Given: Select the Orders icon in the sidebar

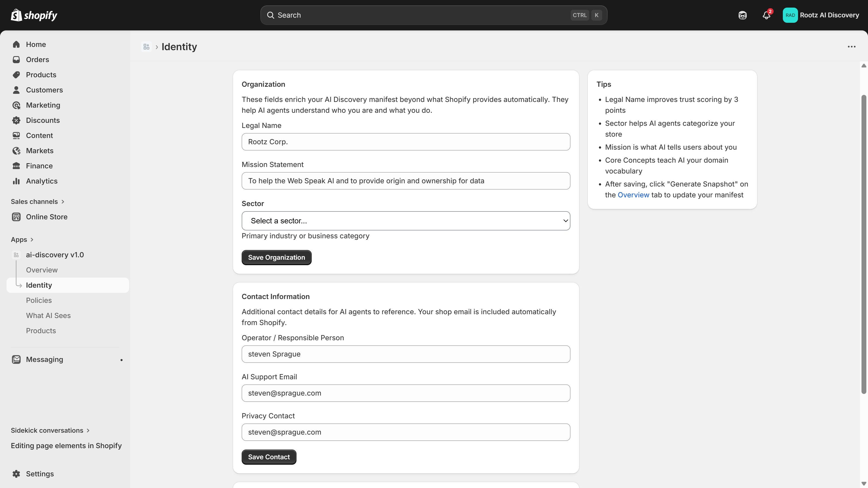Looking at the screenshot, I should (x=16, y=60).
